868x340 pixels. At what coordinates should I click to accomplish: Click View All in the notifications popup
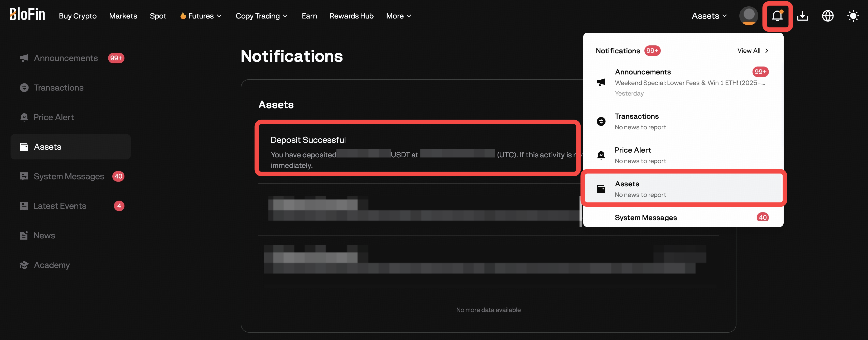point(753,51)
